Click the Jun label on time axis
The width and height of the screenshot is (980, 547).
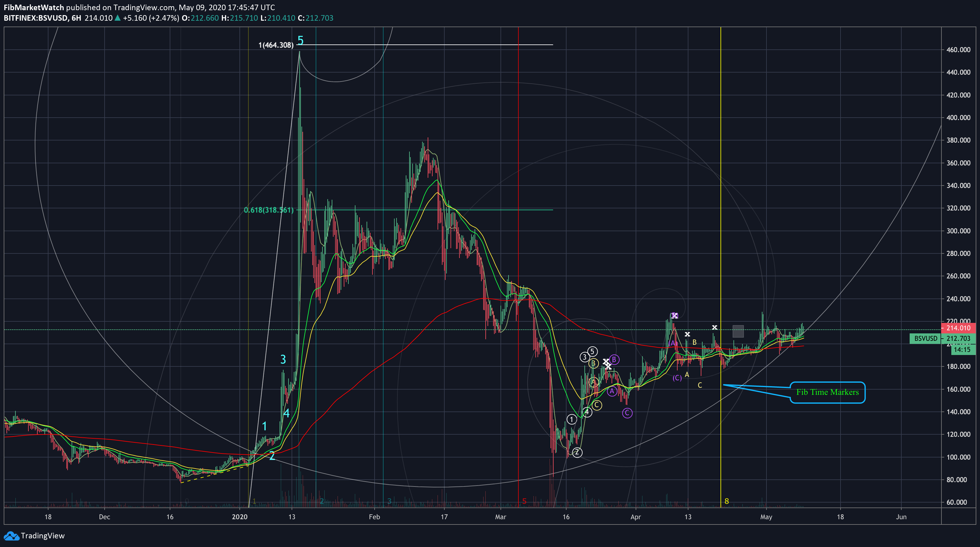pos(901,517)
